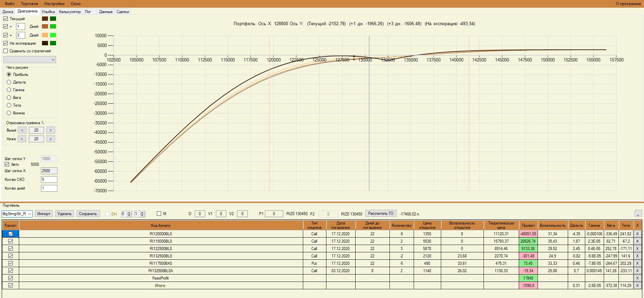The height and width of the screenshot is (298, 644).
Task: Select the Тета radio button
Action: click(9, 105)
